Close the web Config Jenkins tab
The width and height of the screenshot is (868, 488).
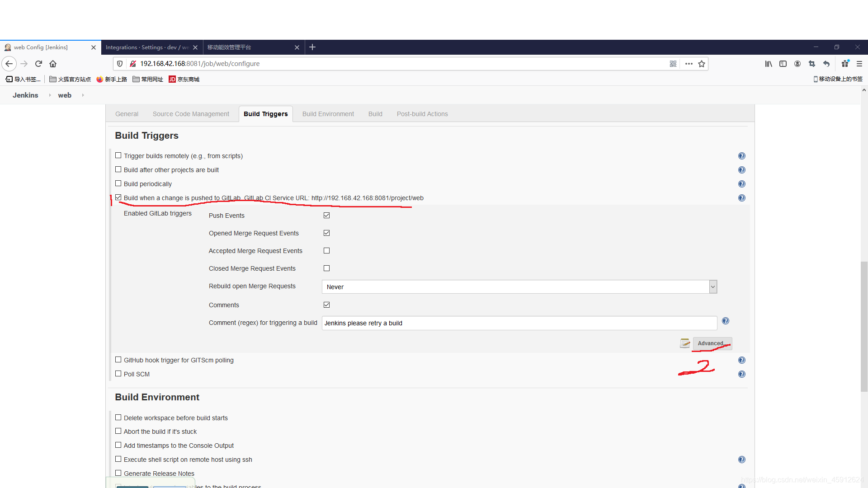(94, 47)
